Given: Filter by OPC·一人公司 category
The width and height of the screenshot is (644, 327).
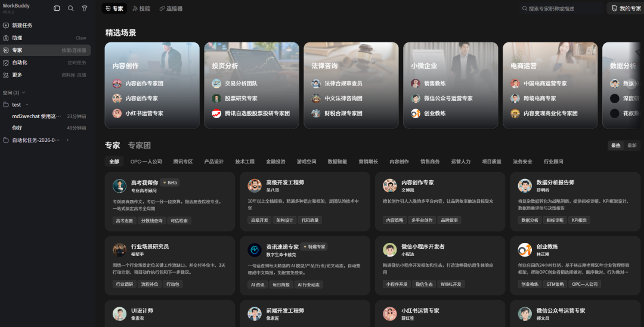Looking at the screenshot, I should [x=146, y=162].
